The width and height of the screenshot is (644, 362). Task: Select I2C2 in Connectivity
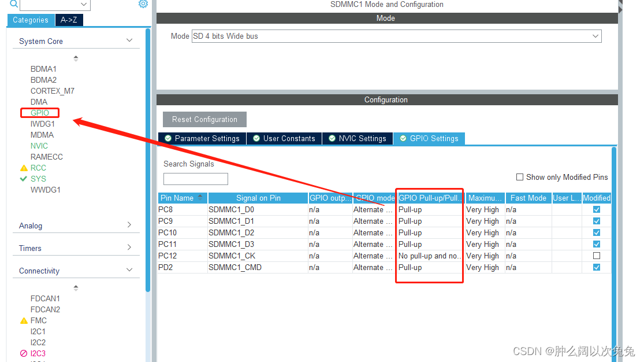[38, 342]
